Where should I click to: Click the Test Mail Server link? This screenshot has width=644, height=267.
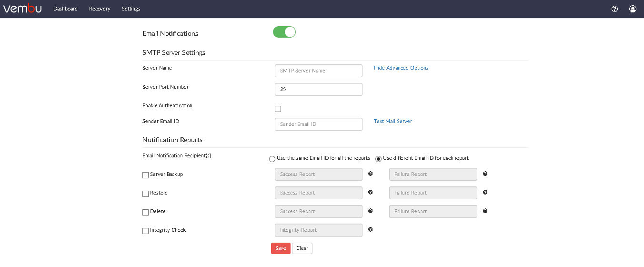click(x=393, y=121)
